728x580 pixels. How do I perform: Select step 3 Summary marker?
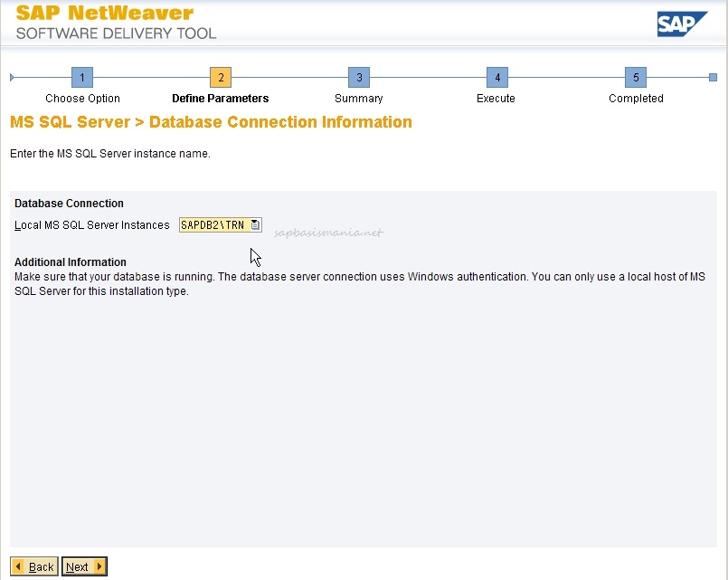coord(359,77)
